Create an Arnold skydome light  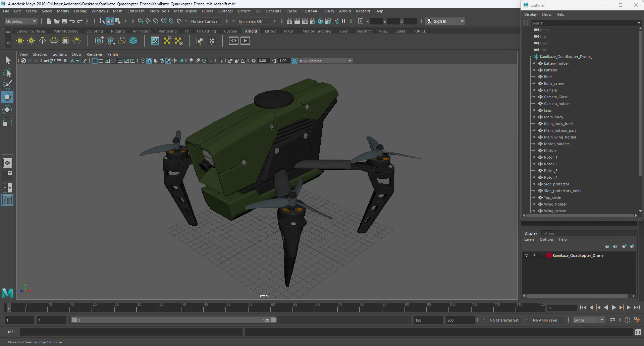(x=54, y=41)
